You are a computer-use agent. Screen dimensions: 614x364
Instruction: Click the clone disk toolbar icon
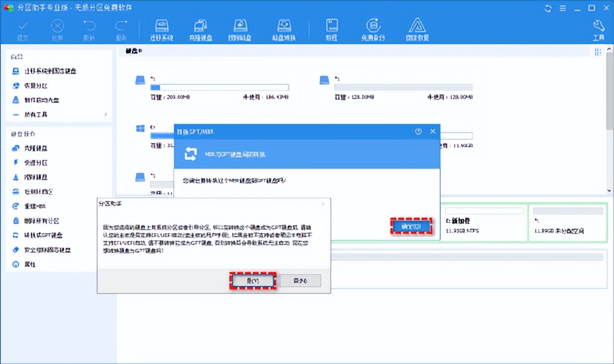pos(200,29)
